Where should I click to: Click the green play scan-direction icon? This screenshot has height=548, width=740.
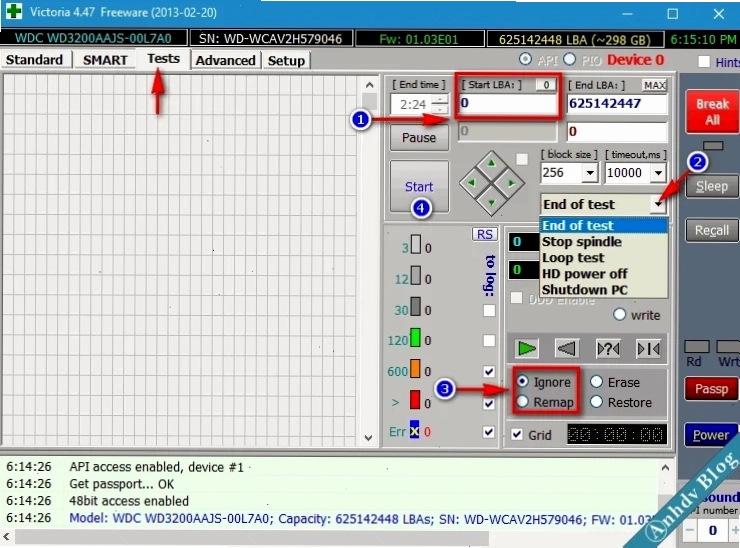coord(526,349)
